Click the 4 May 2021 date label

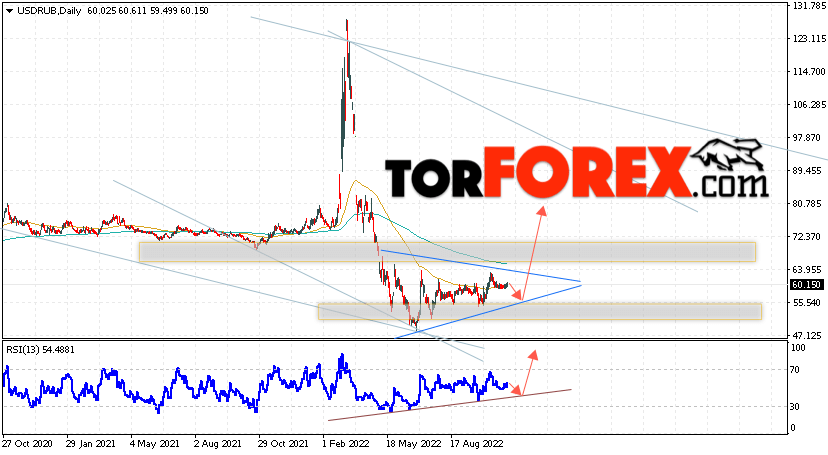pos(154,444)
